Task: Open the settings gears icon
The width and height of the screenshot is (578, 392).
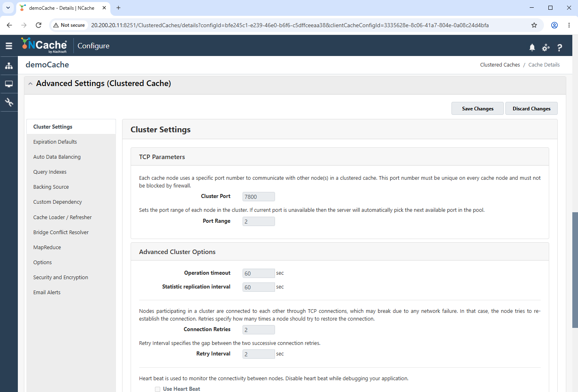Action: (546, 47)
